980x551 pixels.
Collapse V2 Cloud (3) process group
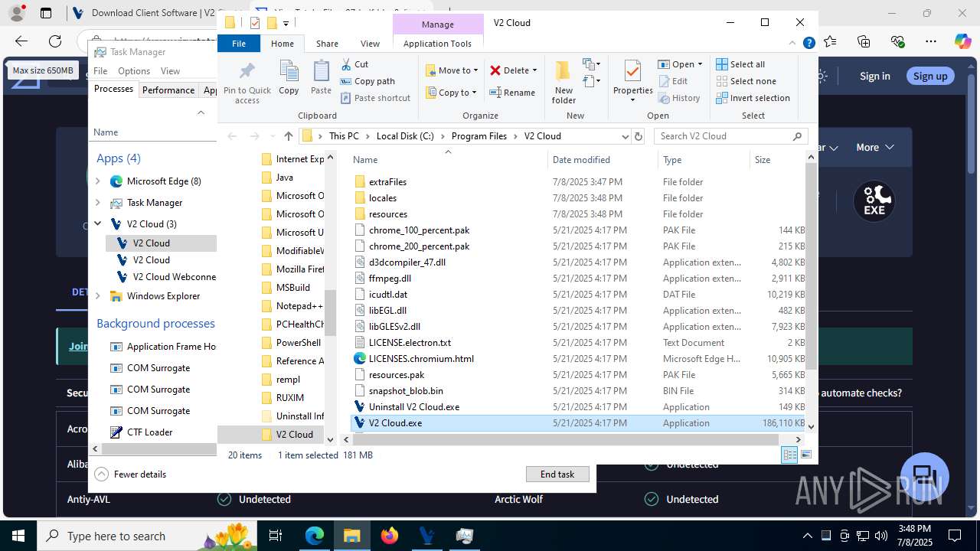tap(97, 224)
